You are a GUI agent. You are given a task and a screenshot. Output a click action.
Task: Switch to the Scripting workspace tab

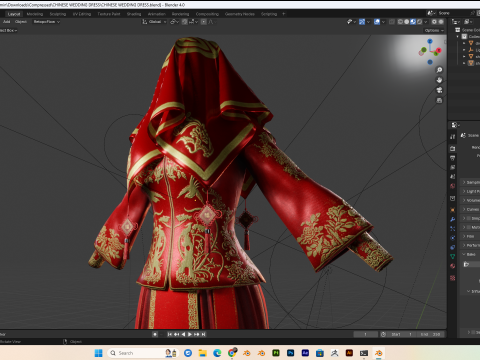coord(269,14)
